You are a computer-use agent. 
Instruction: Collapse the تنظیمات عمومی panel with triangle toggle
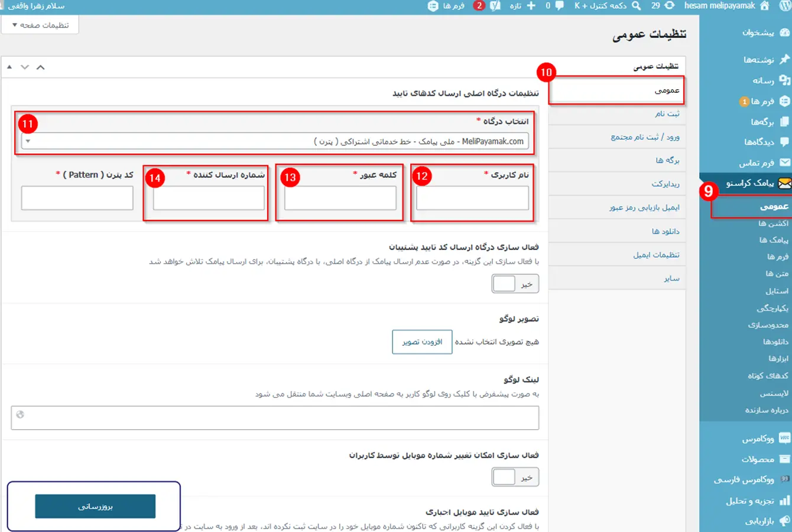[x=9, y=67]
